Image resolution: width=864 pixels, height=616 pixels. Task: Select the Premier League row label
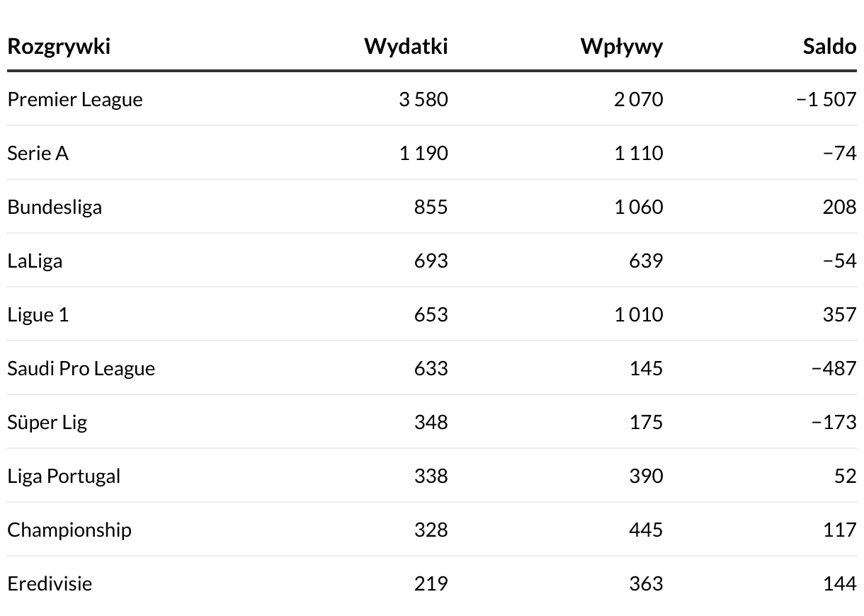[x=75, y=99]
